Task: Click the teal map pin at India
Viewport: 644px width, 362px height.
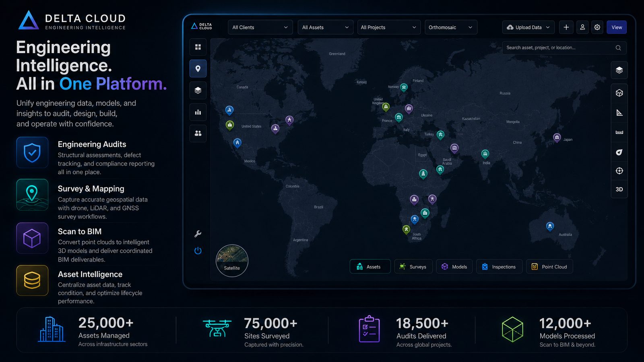Action: coord(485,154)
